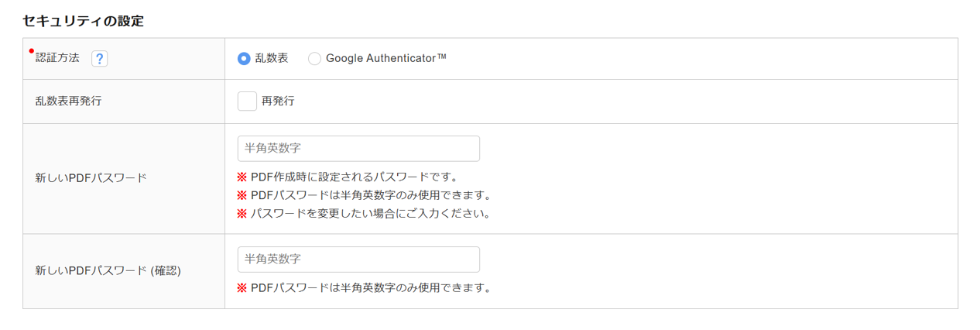Click the 新しいPDFパスワード row label

tap(91, 177)
